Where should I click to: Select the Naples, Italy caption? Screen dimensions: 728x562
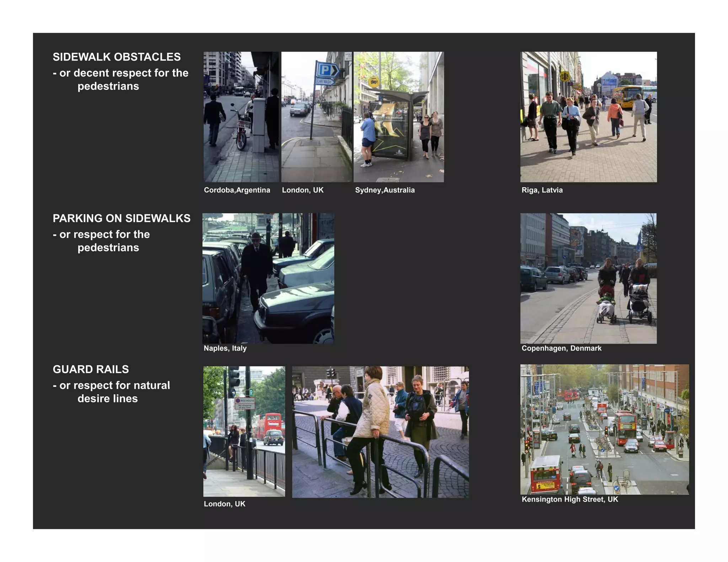click(225, 348)
